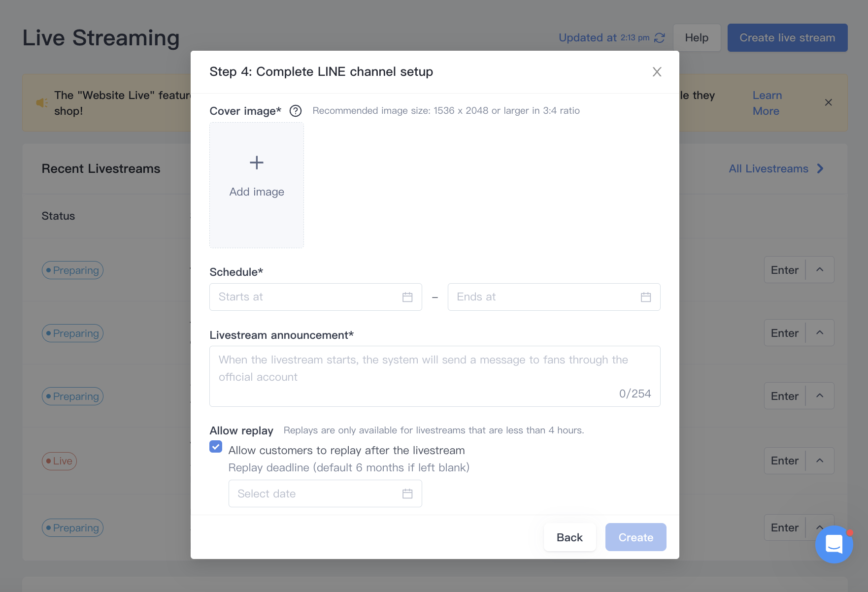Click calendar icon in Select date field

pyautogui.click(x=407, y=493)
